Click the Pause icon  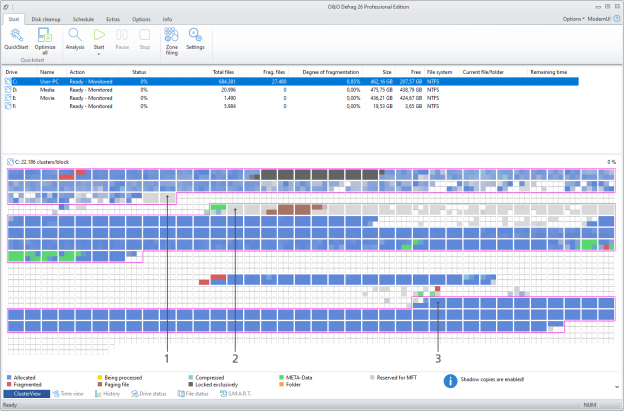122,35
